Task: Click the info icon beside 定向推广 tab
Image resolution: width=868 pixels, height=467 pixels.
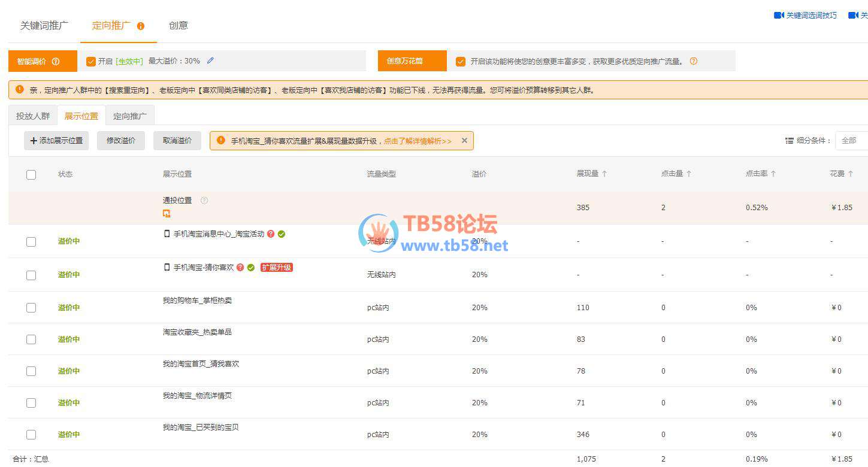Action: click(x=141, y=26)
